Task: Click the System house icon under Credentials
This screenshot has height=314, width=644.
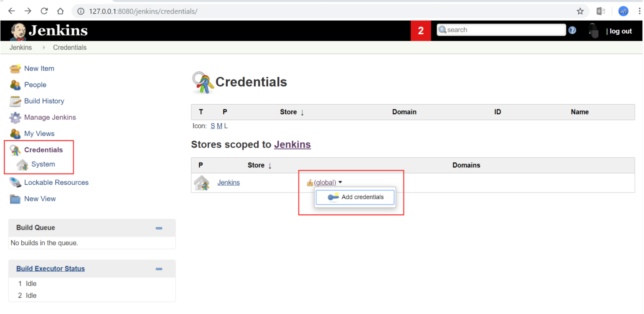Action: pos(22,165)
